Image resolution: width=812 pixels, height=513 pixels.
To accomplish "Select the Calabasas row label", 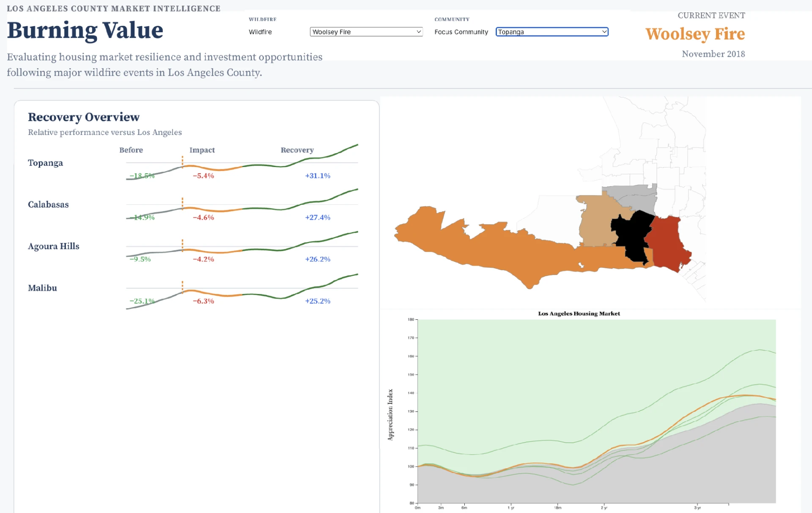I will point(48,205).
